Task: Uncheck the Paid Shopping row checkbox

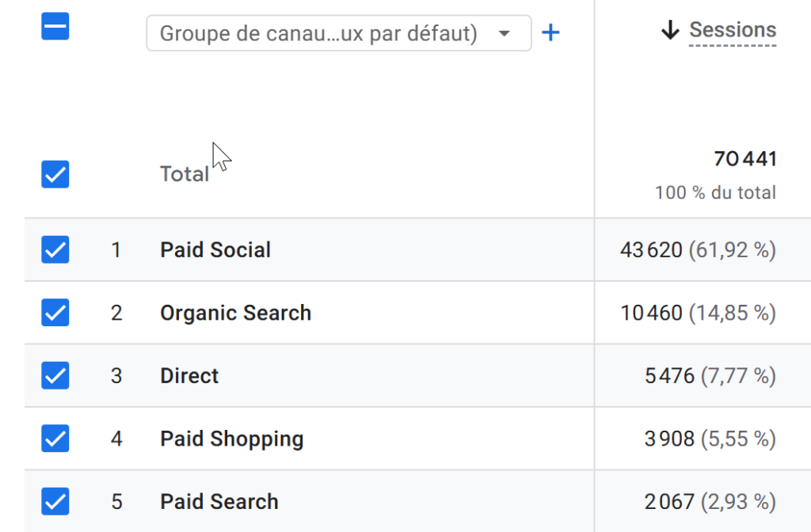Action: pyautogui.click(x=55, y=438)
